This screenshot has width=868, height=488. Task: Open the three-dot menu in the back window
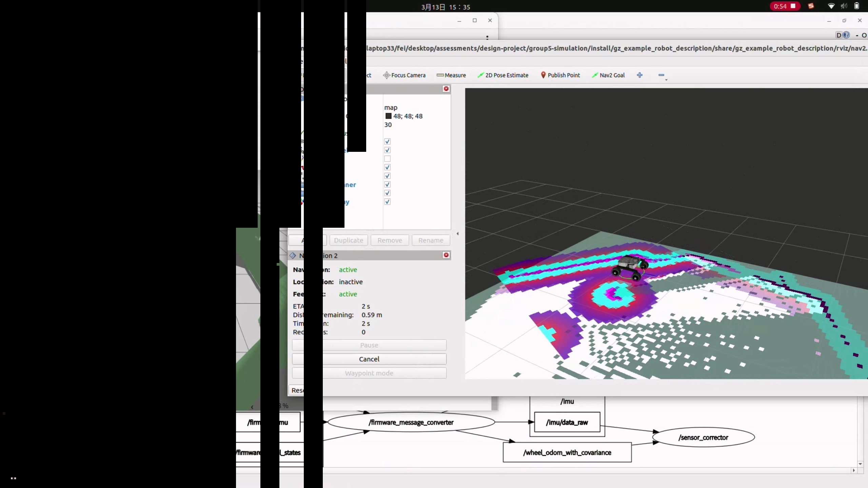(x=487, y=37)
